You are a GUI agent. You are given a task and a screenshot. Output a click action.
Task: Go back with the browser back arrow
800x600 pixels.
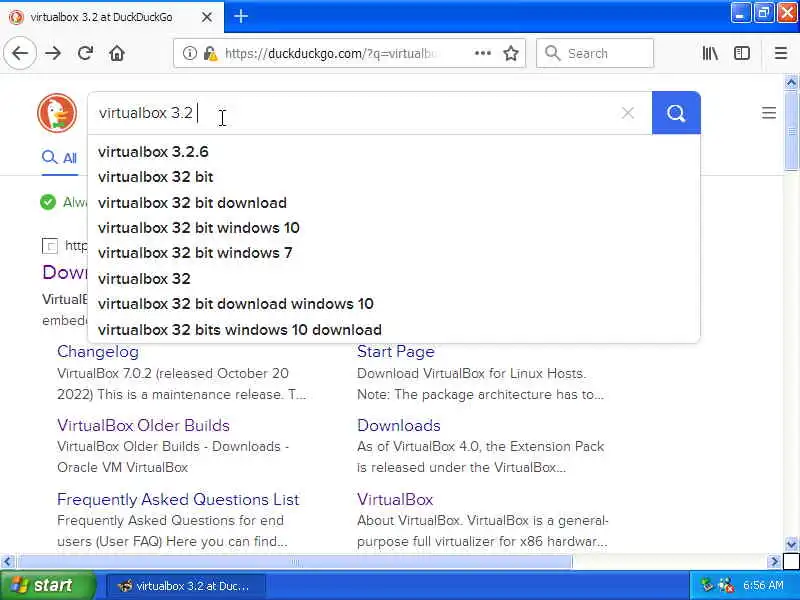20,53
